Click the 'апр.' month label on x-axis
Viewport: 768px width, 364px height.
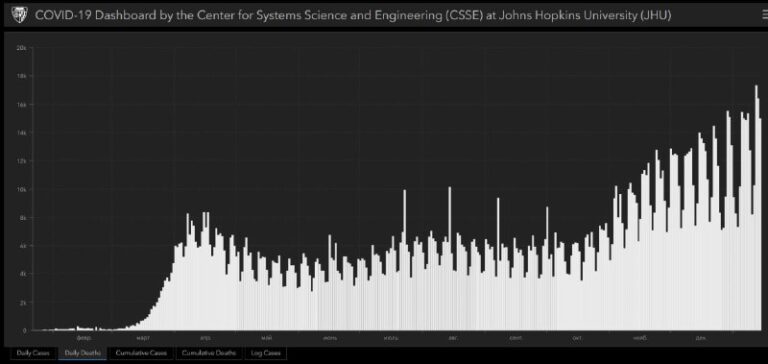click(x=205, y=338)
